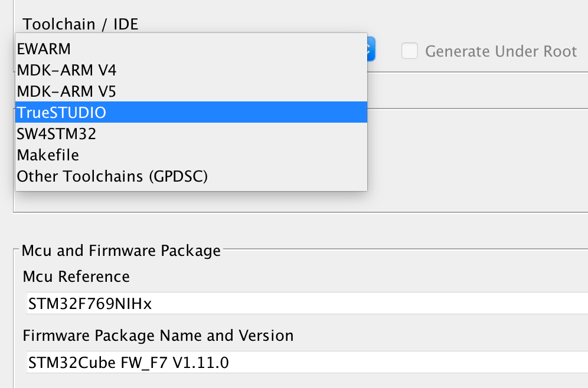Select the highlighted TrueSTUDIO option
The image size is (588, 388).
point(191,112)
